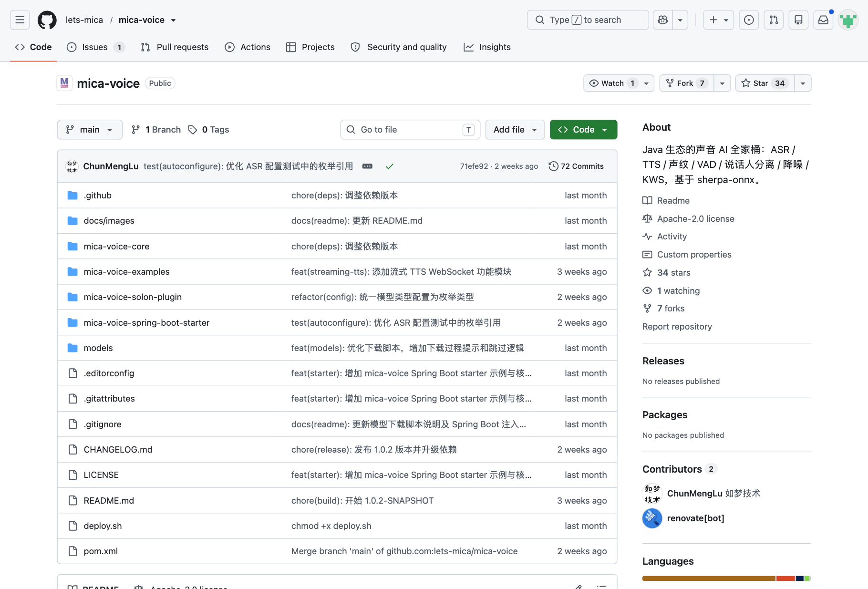The image size is (868, 589).
Task: Expand the Star lists arrow
Action: 803,83
